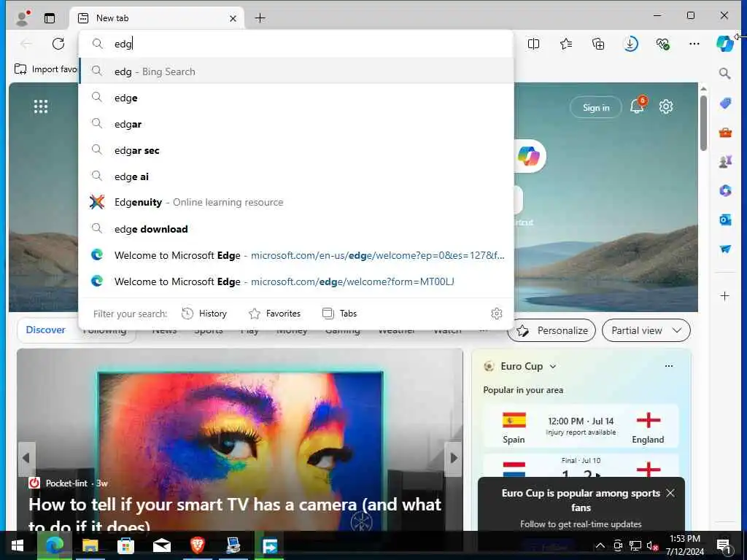This screenshot has width=747, height=560.
Task: Select the 'edge download' suggestion
Action: coord(296,228)
